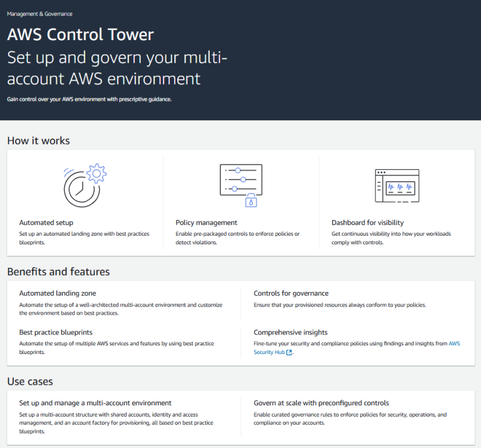Image resolution: width=481 pixels, height=448 pixels.
Task: Click the 'Set up and govern your multi-account' headline
Action: click(x=117, y=68)
